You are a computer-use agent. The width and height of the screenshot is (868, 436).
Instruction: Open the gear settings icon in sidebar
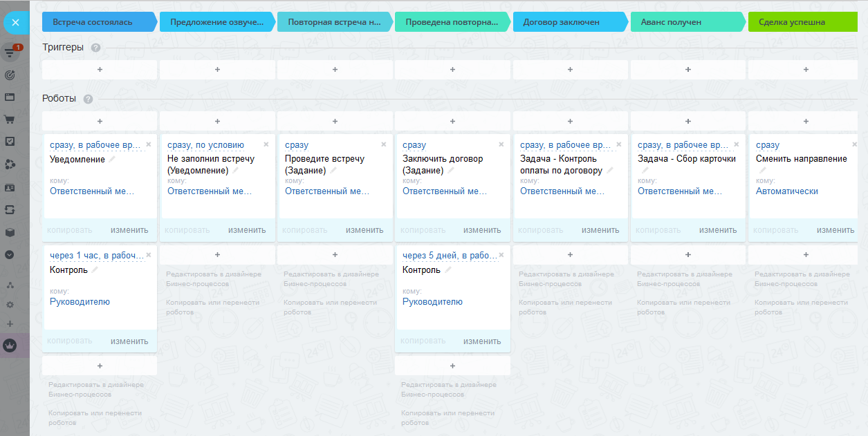coord(10,304)
